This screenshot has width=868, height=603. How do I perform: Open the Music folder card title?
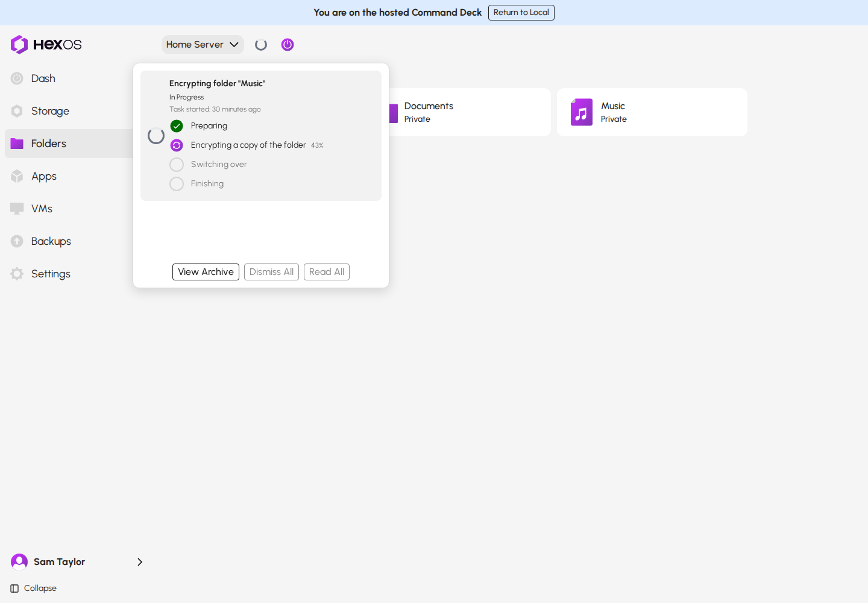point(613,106)
